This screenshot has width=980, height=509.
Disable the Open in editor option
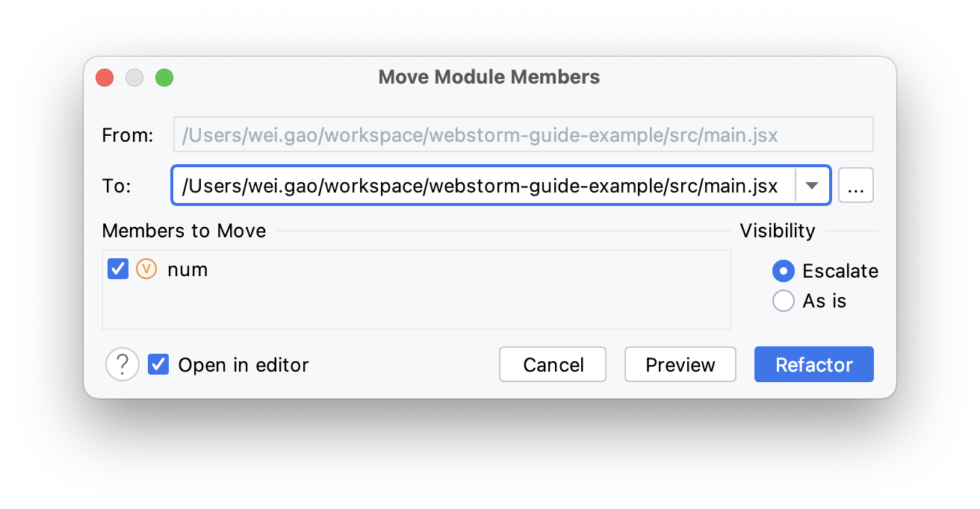(x=158, y=364)
